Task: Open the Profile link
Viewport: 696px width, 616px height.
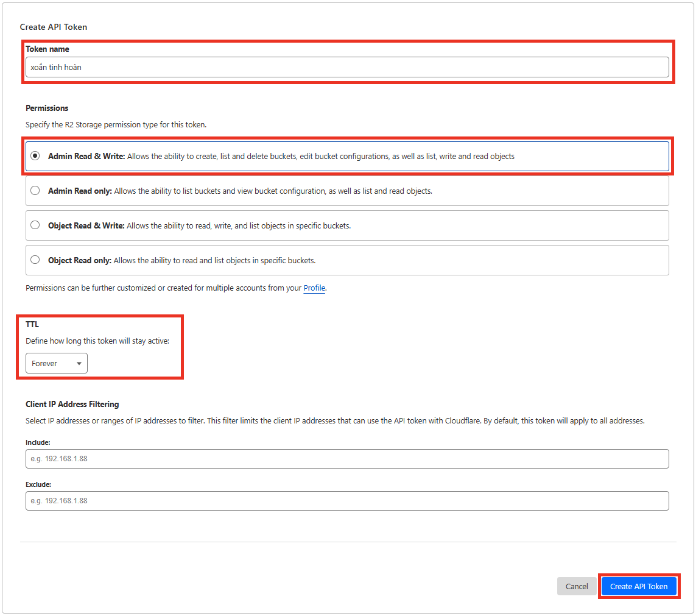Action: [x=314, y=288]
